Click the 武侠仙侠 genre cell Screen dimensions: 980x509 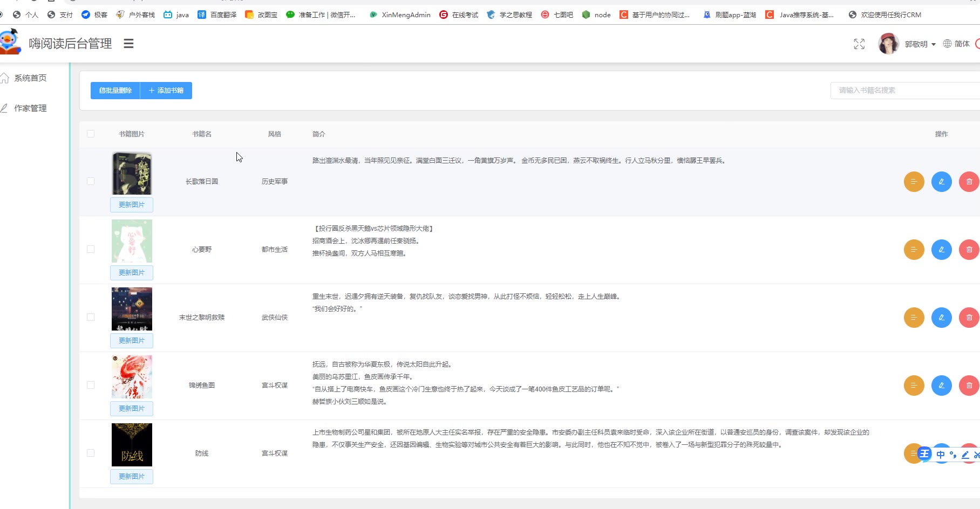click(275, 318)
